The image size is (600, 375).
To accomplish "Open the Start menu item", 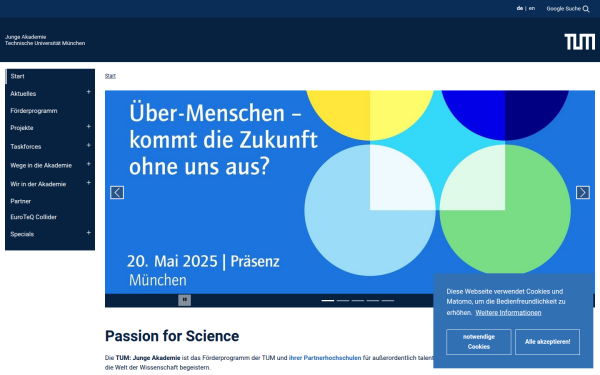I will 18,76.
